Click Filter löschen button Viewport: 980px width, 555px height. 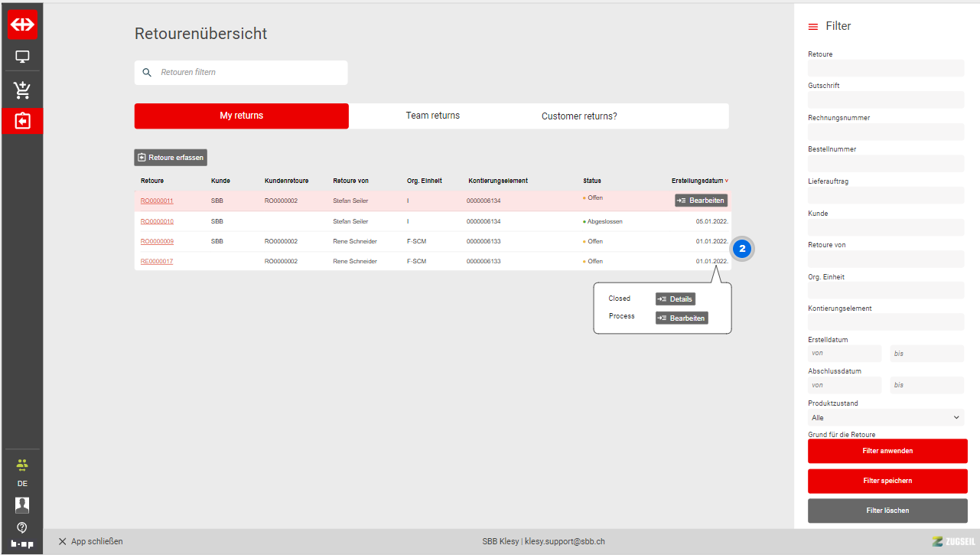pos(887,511)
